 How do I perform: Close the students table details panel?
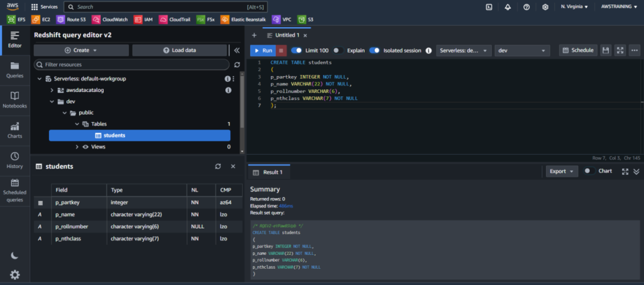(x=233, y=166)
